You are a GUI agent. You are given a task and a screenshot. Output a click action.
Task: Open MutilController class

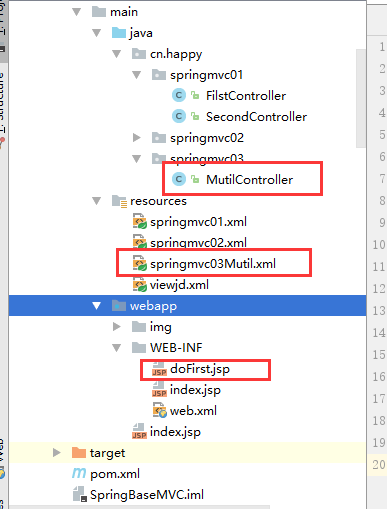pyautogui.click(x=250, y=180)
